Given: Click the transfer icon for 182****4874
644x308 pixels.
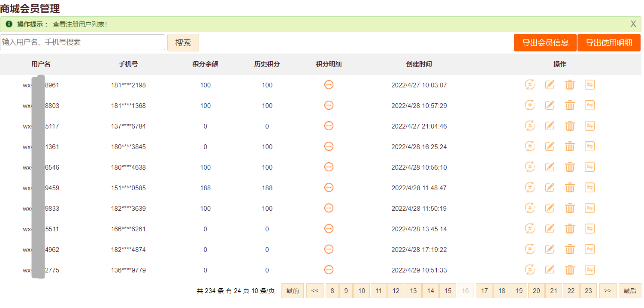Looking at the screenshot, I should pyautogui.click(x=590, y=249).
